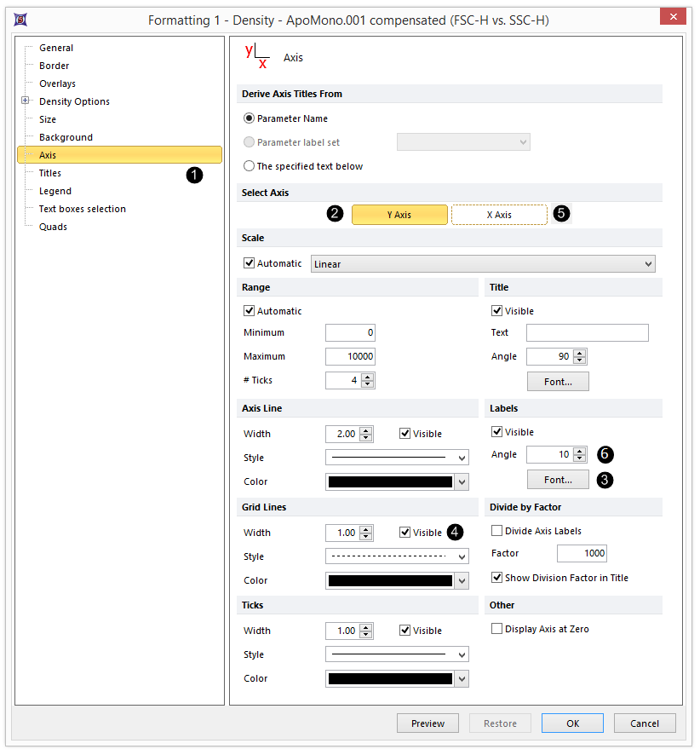Open the Grid Lines style dropdown

[397, 556]
